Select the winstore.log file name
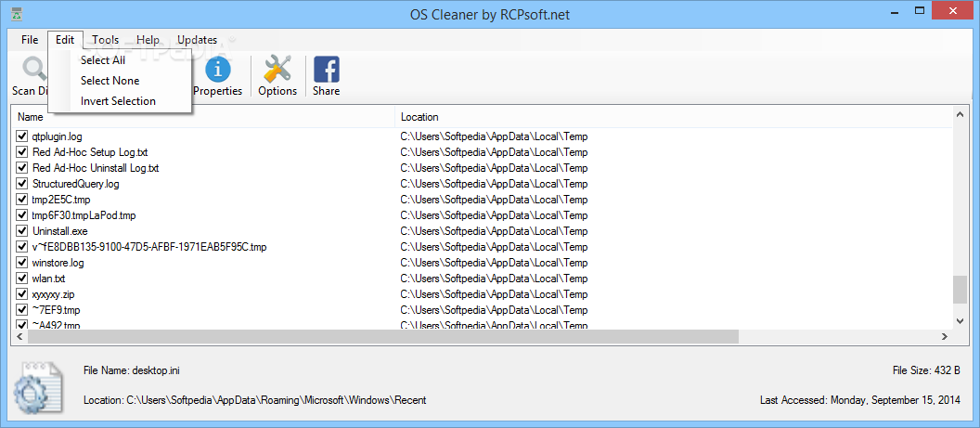This screenshot has width=980, height=428. [58, 263]
